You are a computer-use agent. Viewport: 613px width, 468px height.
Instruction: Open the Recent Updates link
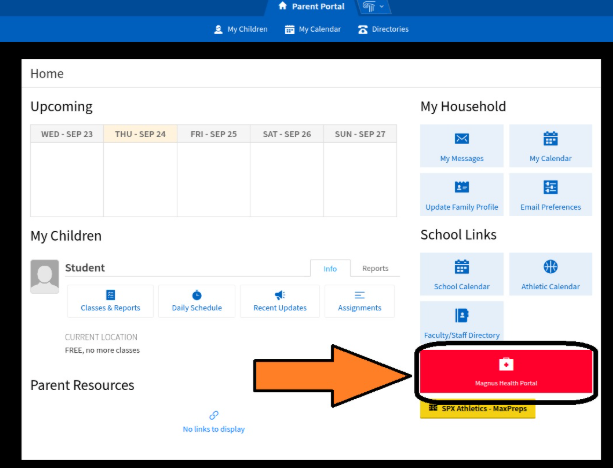[x=280, y=308]
